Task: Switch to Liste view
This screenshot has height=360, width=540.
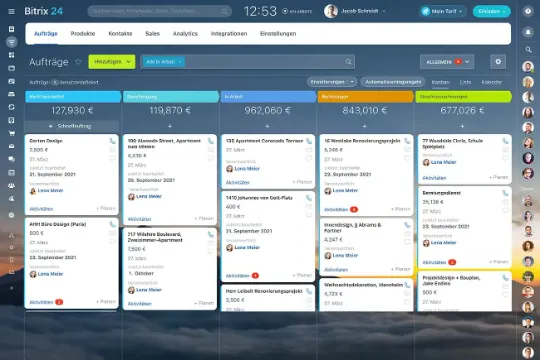Action: (x=465, y=82)
